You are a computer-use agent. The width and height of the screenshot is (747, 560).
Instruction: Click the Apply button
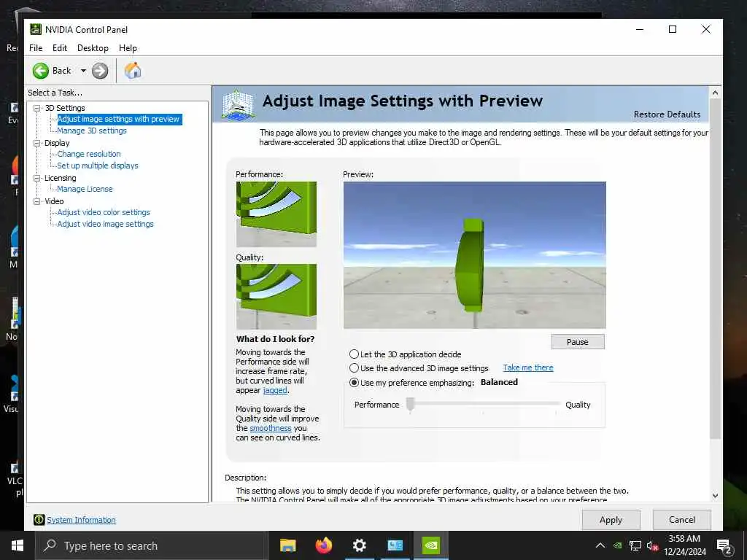click(x=611, y=520)
